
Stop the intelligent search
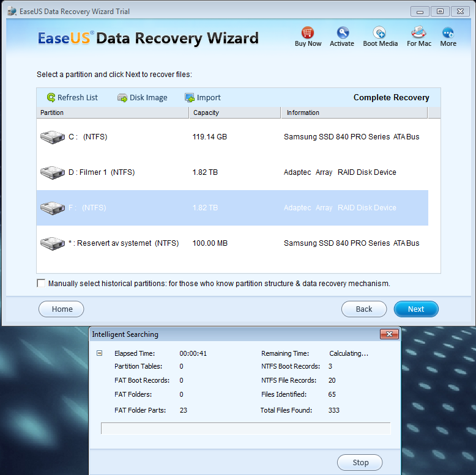tap(360, 462)
